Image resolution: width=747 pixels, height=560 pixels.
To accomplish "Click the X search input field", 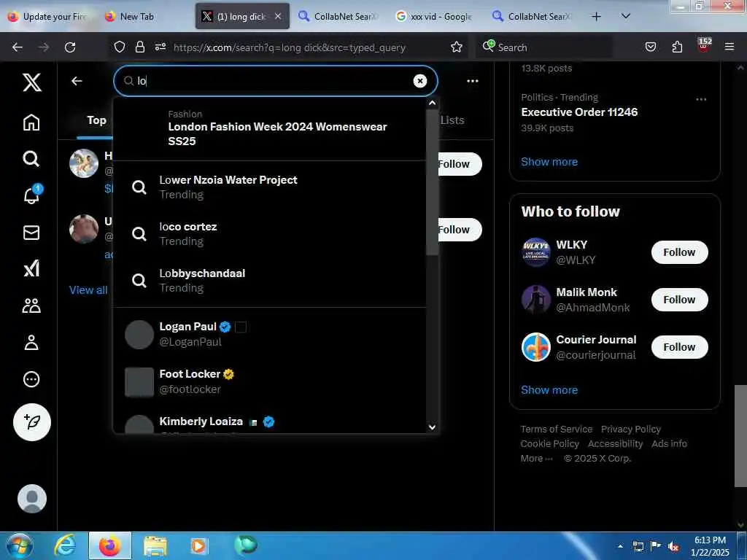I will coord(275,81).
